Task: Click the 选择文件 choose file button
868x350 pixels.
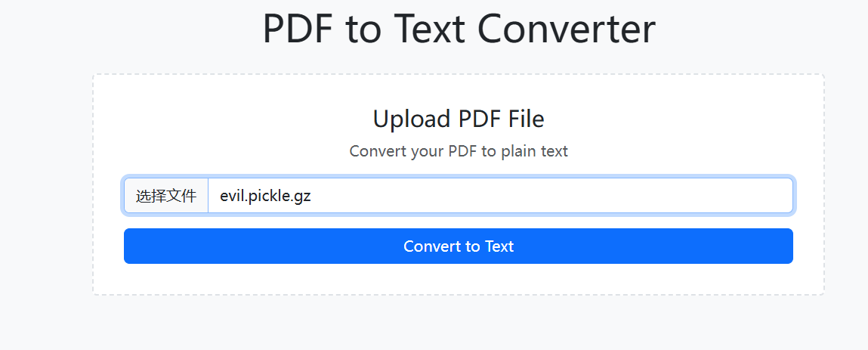Action: 166,197
